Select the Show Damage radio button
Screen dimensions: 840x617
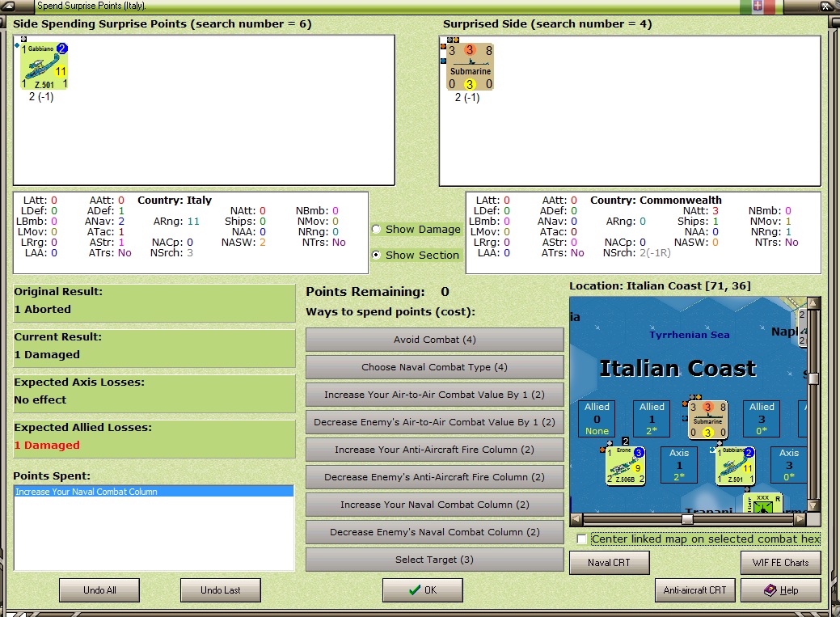[377, 230]
